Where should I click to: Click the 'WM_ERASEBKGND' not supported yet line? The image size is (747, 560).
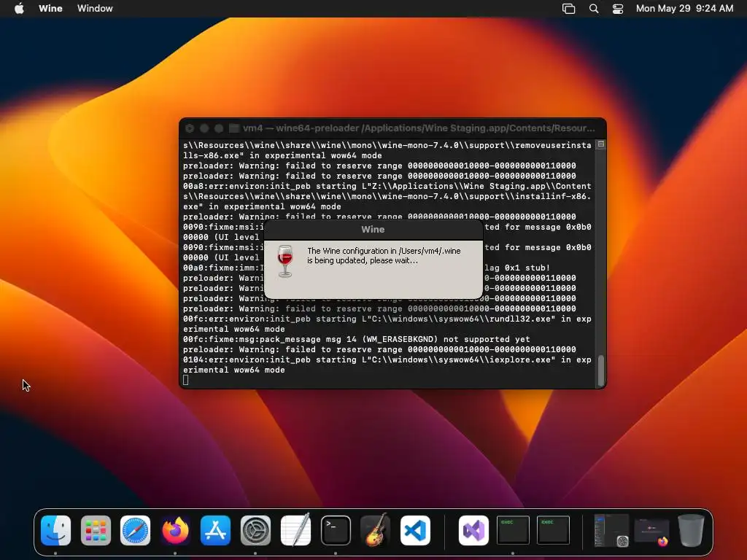click(356, 339)
